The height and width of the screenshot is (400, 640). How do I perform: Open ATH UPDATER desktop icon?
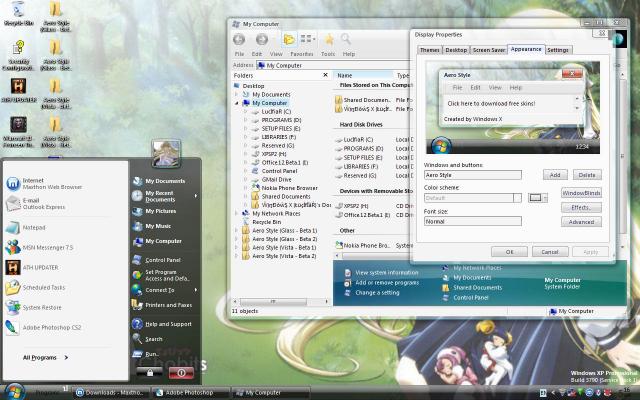(x=18, y=90)
